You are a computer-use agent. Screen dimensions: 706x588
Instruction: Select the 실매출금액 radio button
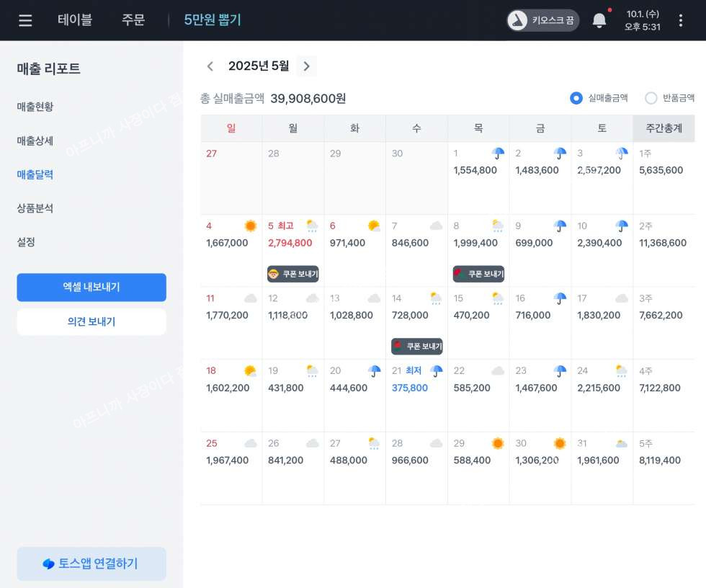576,98
